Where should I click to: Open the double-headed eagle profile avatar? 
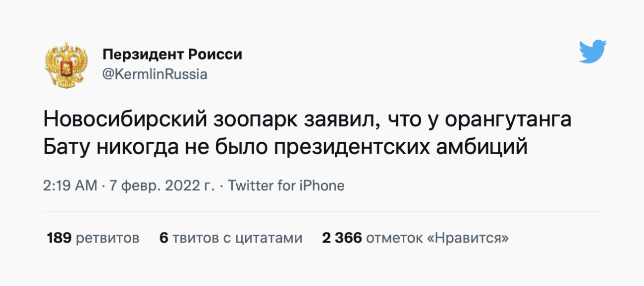click(67, 64)
